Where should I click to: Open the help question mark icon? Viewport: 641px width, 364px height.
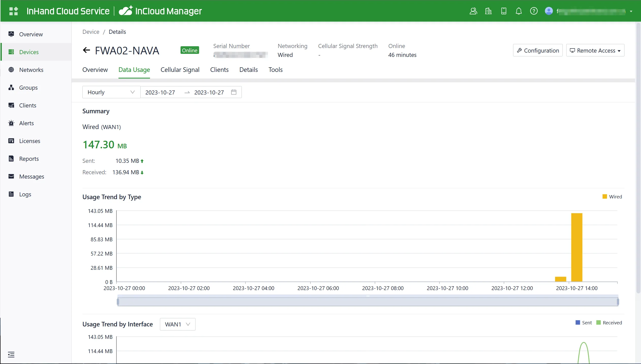[x=534, y=11]
